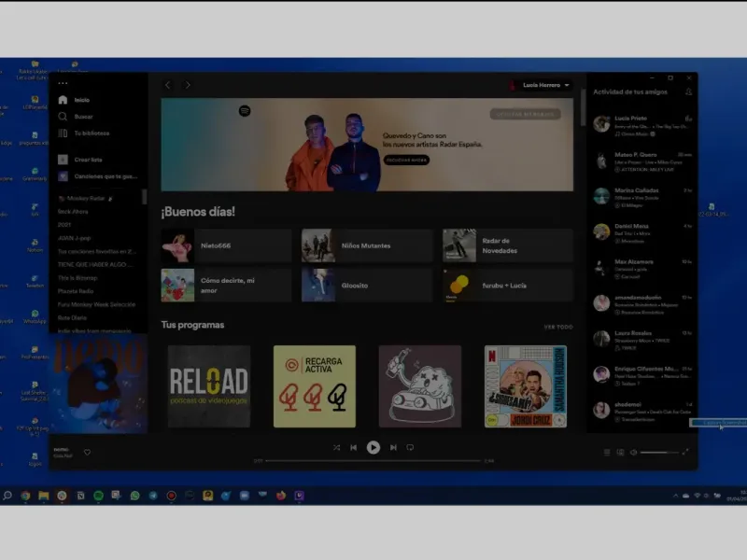Go to Inicio in the sidebar

63,100
